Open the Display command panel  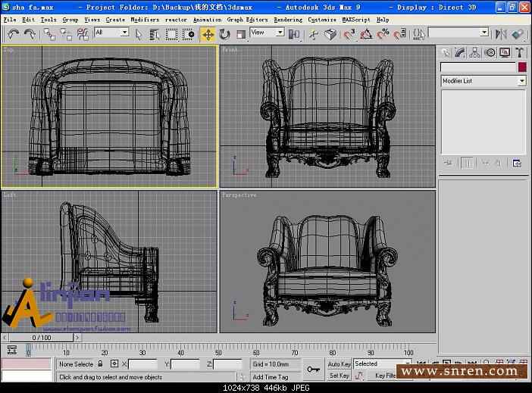(505, 52)
